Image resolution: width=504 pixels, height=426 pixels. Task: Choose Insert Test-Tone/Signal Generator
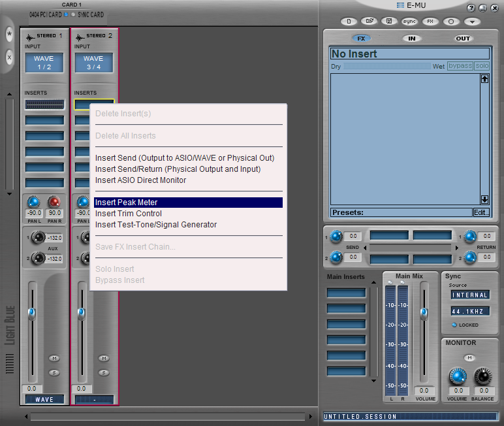coord(189,225)
